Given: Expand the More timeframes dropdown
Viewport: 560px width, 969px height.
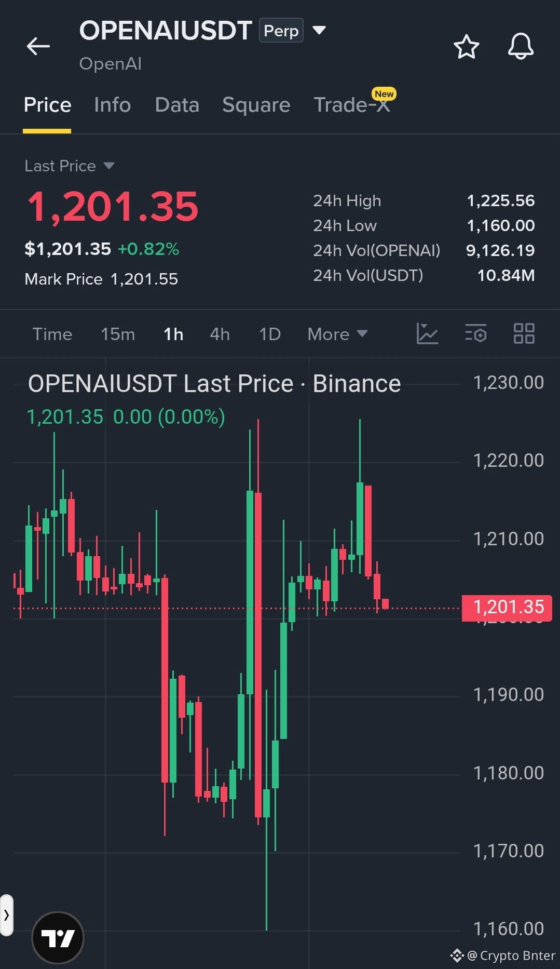Looking at the screenshot, I should tap(337, 334).
